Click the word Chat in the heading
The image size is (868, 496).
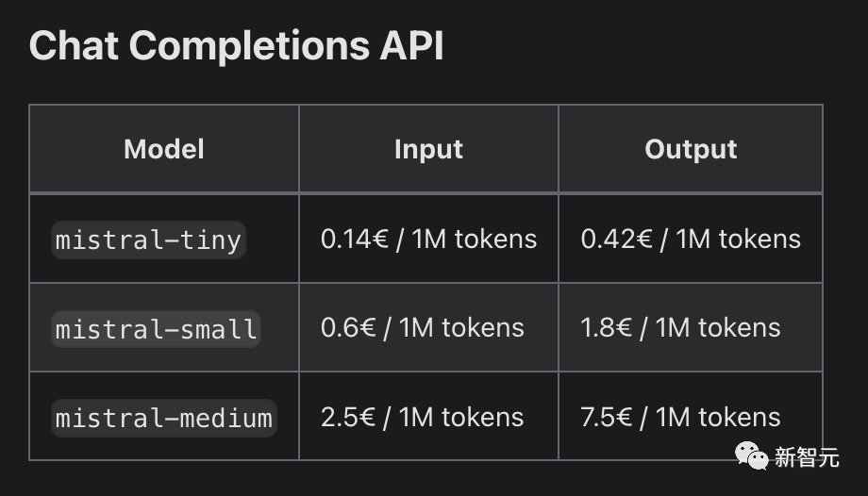click(74, 45)
